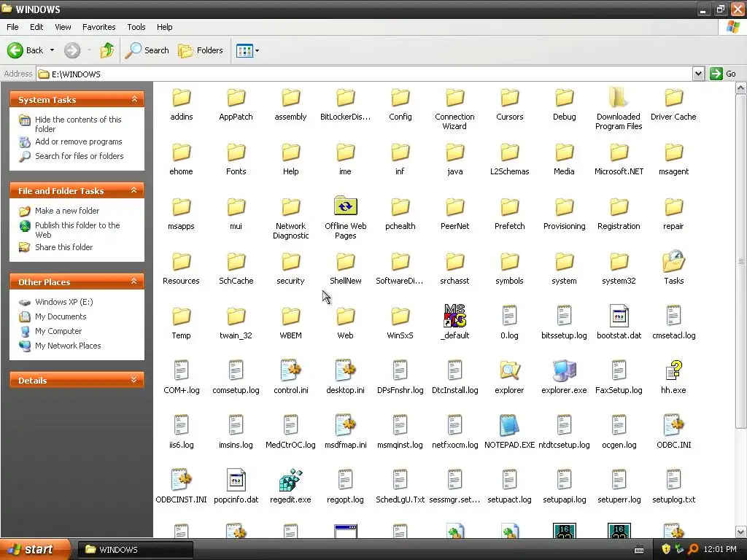This screenshot has width=747, height=560.
Task: Select the explorer search-document icon
Action: tap(509, 370)
